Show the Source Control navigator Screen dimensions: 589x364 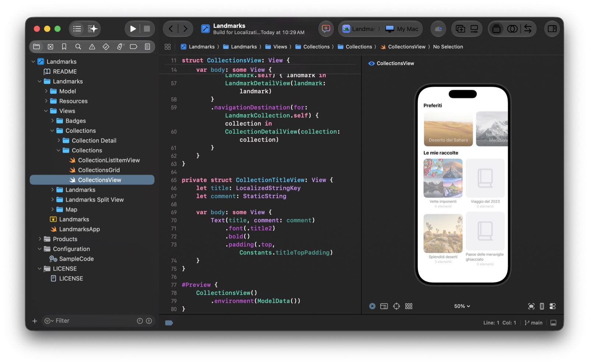(x=50, y=47)
